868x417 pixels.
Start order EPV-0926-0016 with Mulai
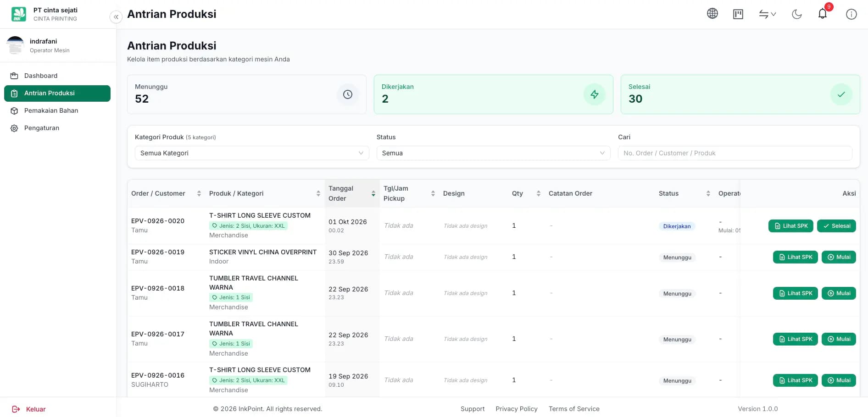click(x=839, y=380)
